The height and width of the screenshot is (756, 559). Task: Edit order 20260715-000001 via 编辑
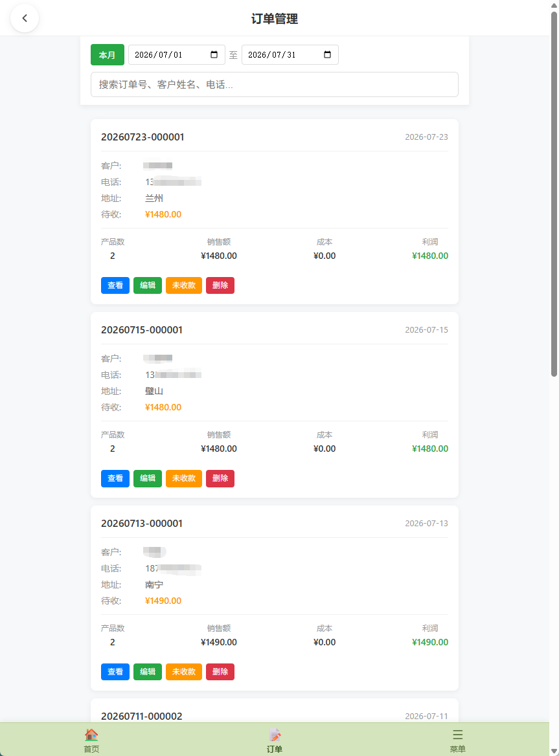148,478
